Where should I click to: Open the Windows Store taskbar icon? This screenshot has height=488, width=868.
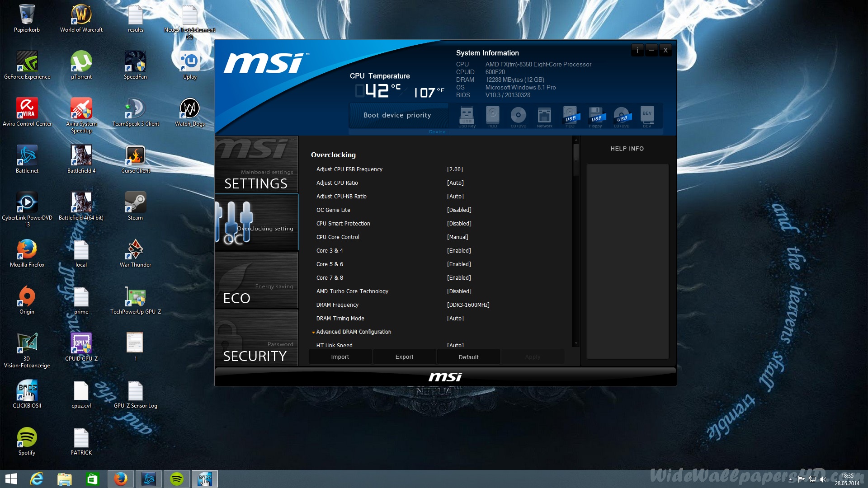(93, 479)
